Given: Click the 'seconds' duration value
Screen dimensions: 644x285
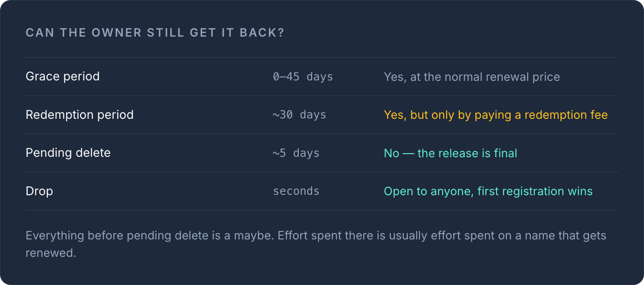Looking at the screenshot, I should [296, 191].
